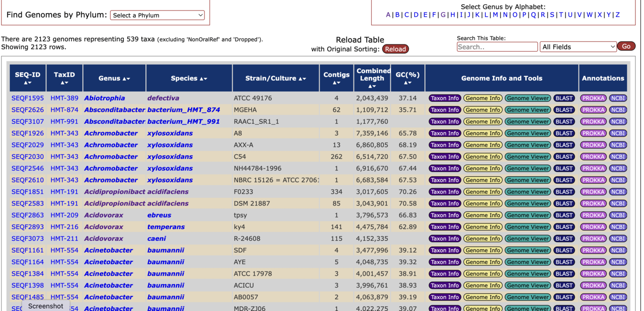Sort by GC(%) column arrows
The width and height of the screenshot is (644, 311).
[408, 83]
